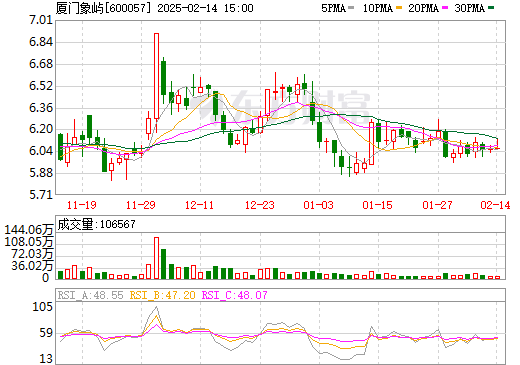Click the RSI_B:47.20 indicator label
Screen dimensions: 520x365
coord(162,295)
